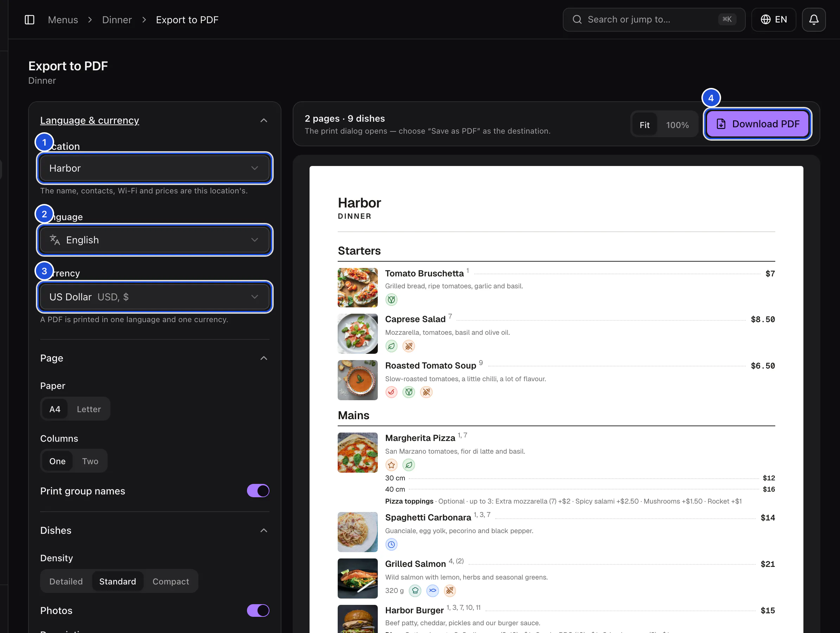840x633 pixels.
Task: Switch preview zoom to 100%
Action: tap(677, 125)
